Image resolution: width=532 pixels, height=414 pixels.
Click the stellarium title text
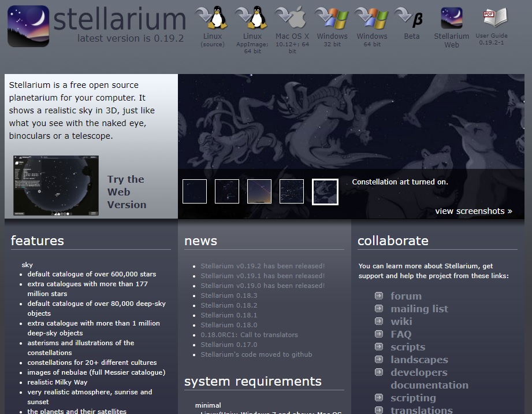120,19
